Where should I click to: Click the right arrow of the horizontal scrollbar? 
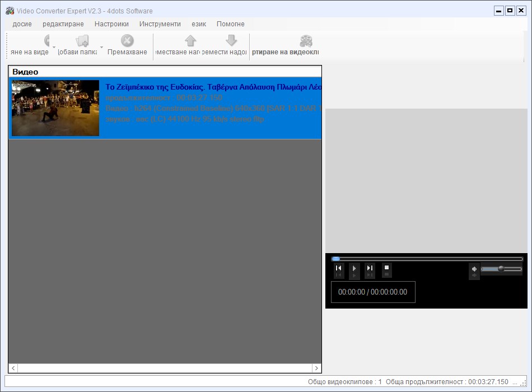click(x=316, y=368)
